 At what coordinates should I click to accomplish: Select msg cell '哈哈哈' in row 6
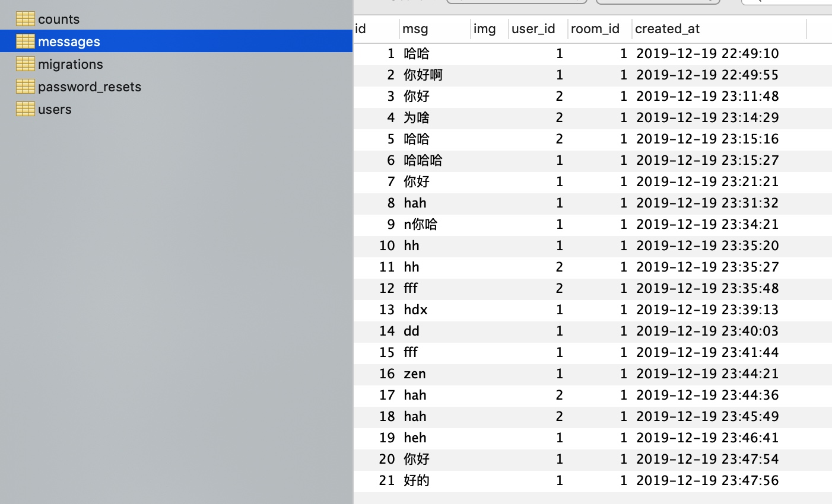[x=423, y=160]
